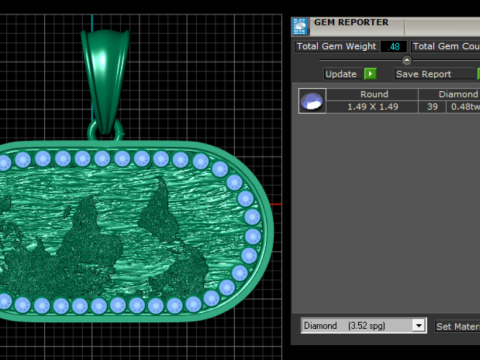Viewport: 480px width, 360px height.
Task: Click the '0.48tw' weight cell
Action: (463, 107)
